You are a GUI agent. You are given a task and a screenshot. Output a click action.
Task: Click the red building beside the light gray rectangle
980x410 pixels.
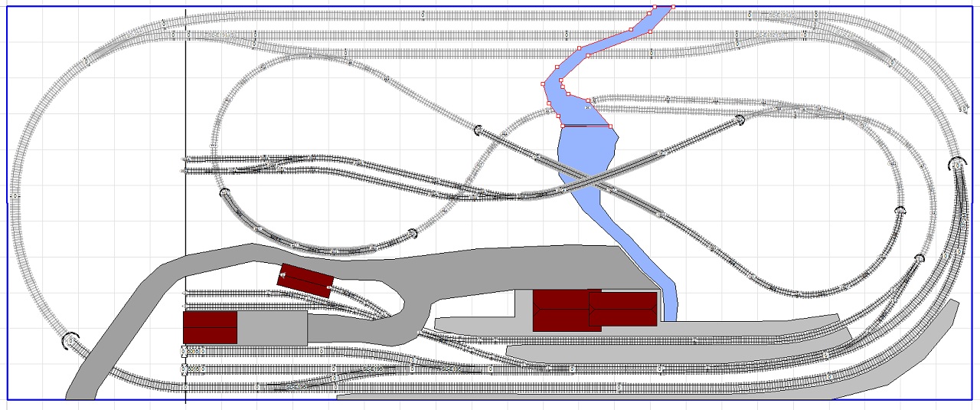point(210,327)
